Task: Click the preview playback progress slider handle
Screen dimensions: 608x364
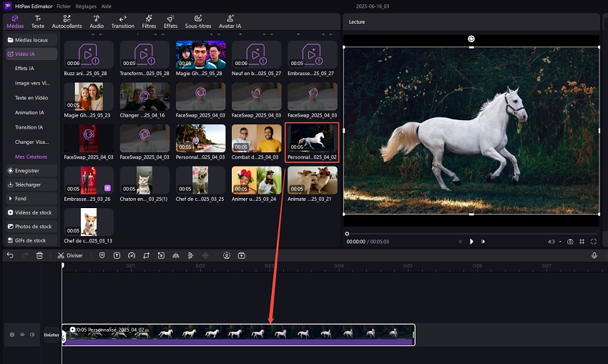Action: [x=347, y=234]
